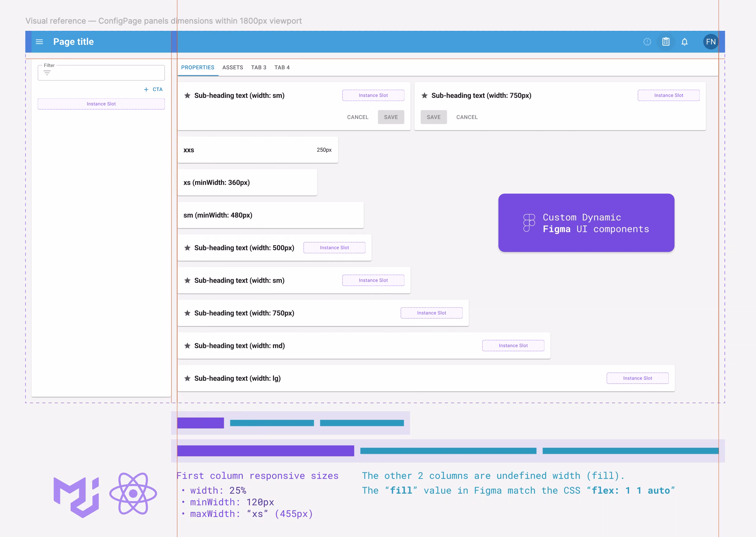Click SAVE in the top-left sm panel
The height and width of the screenshot is (537, 756).
pos(391,117)
